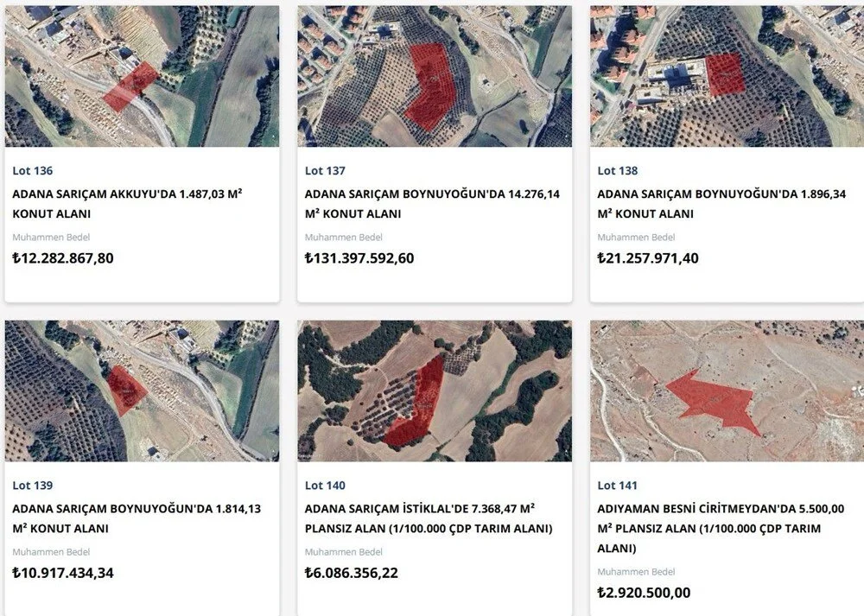Open the Boynuyoğun 14.276,14 m² Konut Alanı title
Image resolution: width=864 pixels, height=616 pixels.
(432, 204)
